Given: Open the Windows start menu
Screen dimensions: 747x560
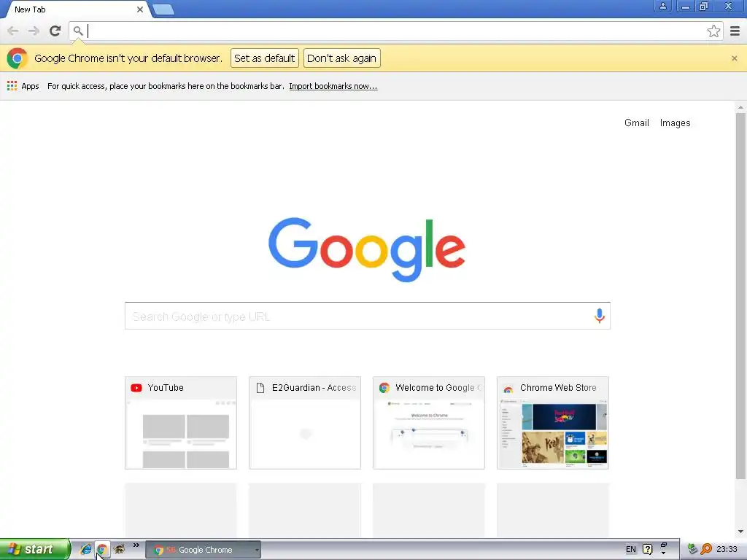Looking at the screenshot, I should (x=35, y=549).
